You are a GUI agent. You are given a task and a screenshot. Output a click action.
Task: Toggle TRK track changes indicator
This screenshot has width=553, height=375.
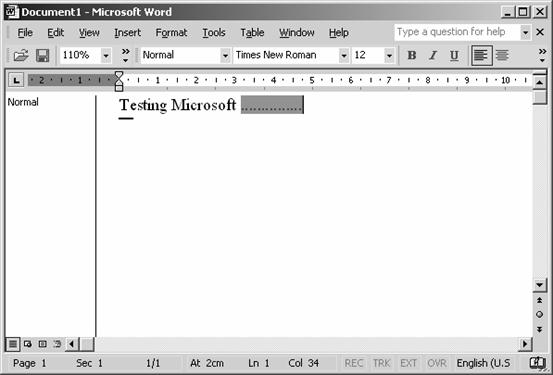click(x=382, y=363)
